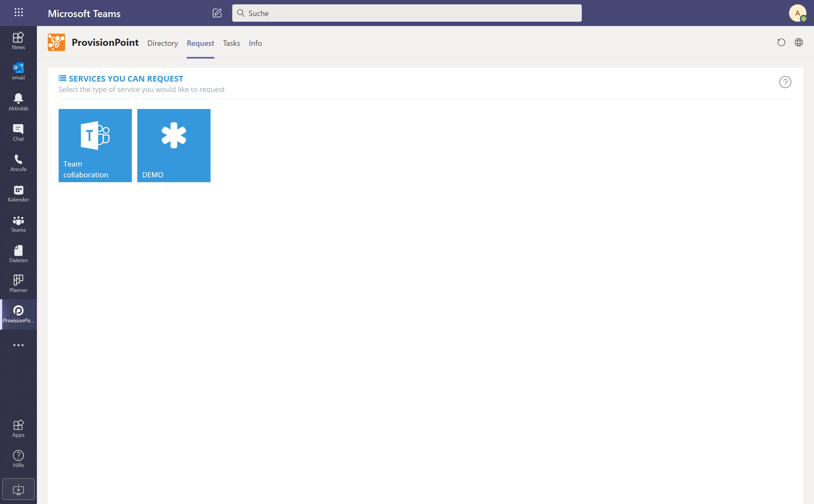This screenshot has height=504, width=814.
Task: Open the Chat section
Action: pyautogui.click(x=18, y=132)
